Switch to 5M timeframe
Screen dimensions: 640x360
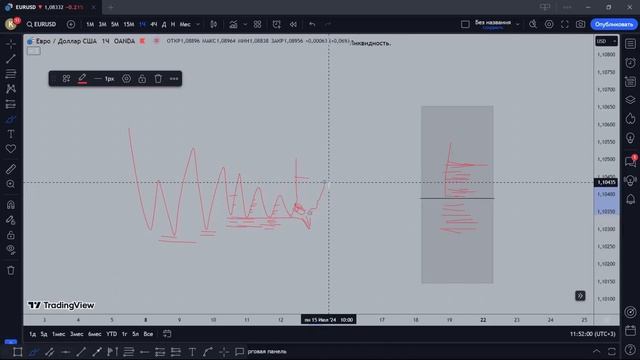[115, 24]
